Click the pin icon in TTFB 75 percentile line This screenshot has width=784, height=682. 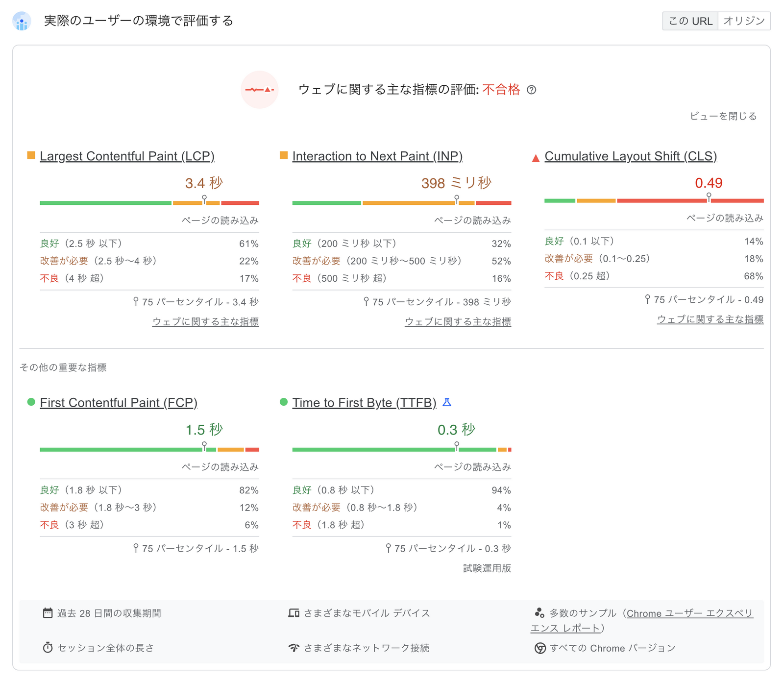388,548
